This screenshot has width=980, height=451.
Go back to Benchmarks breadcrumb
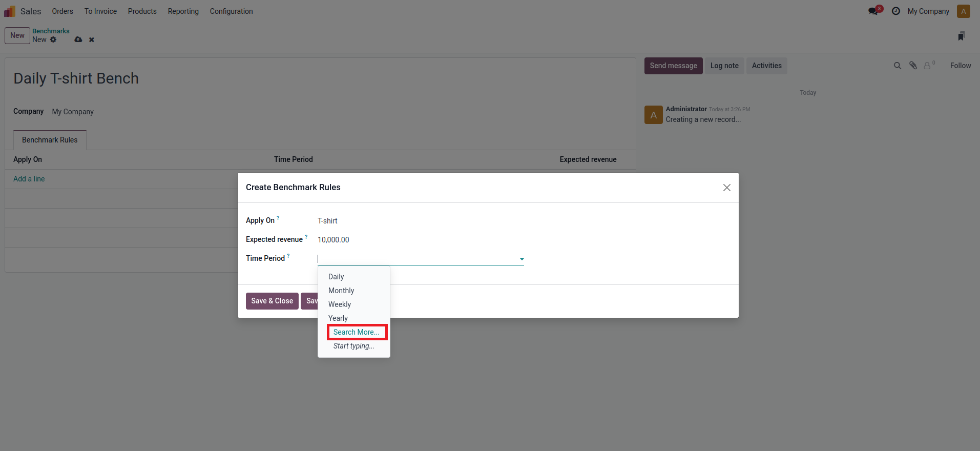[x=51, y=31]
